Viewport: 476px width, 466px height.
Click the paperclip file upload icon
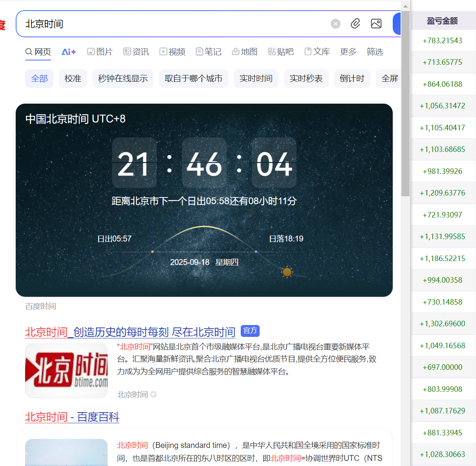click(x=355, y=24)
